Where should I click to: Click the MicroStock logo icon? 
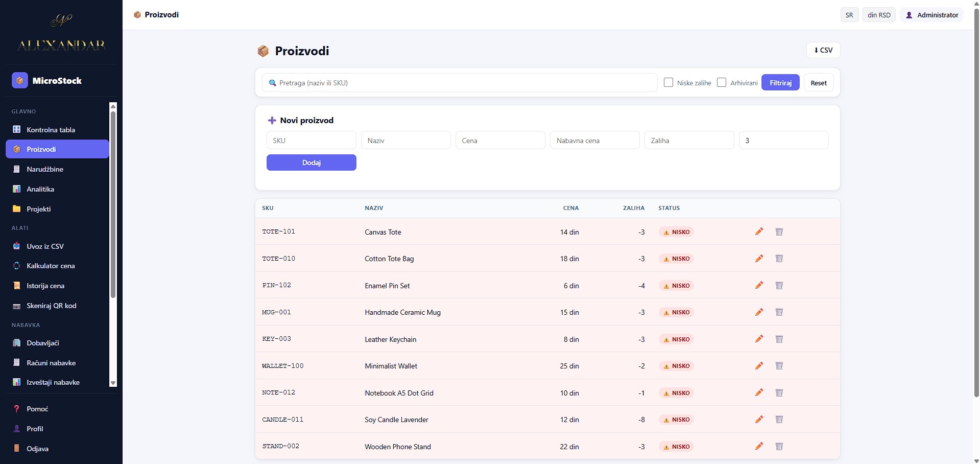pos(20,80)
